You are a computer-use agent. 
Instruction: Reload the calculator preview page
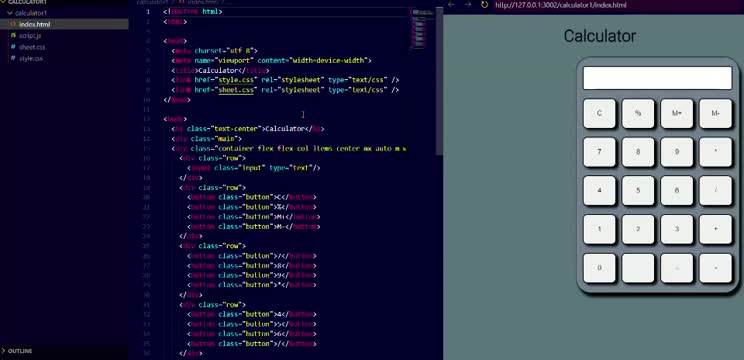click(484, 4)
